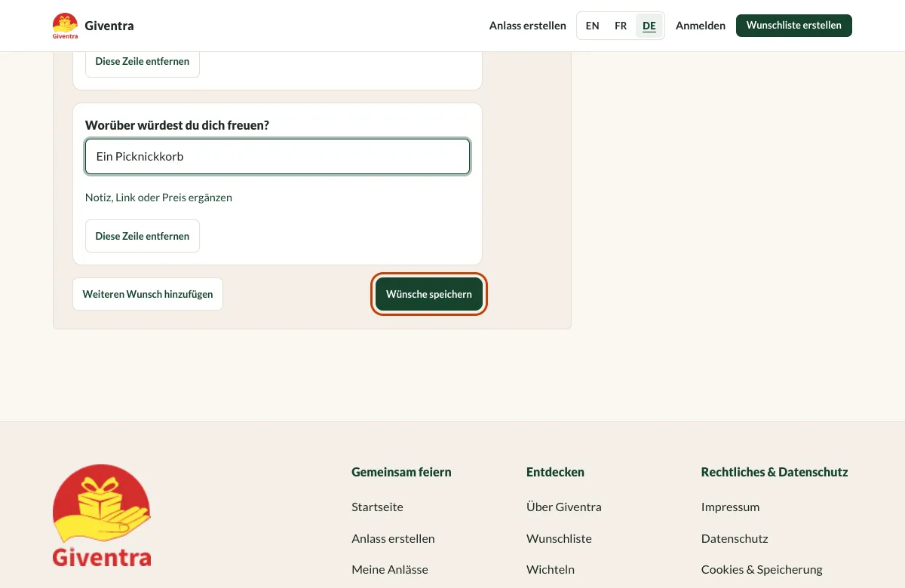Switch language to FR
Image resolution: width=905 pixels, height=588 pixels.
[621, 26]
